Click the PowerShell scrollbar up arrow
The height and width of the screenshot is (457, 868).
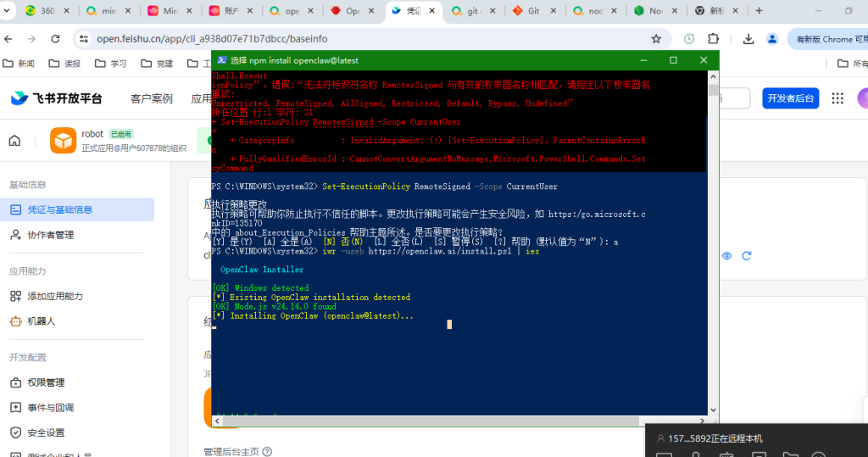tap(713, 76)
